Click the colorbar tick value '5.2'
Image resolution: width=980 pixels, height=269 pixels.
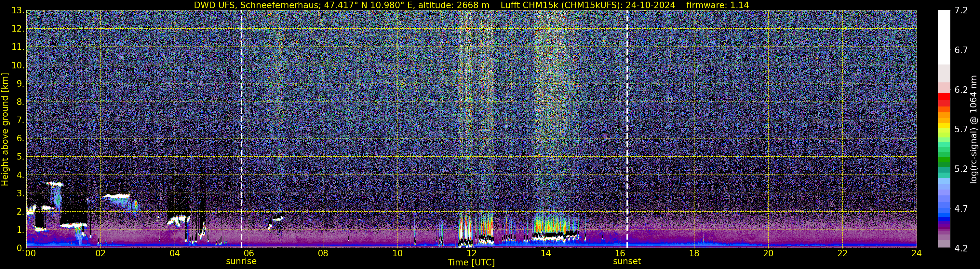pos(961,169)
